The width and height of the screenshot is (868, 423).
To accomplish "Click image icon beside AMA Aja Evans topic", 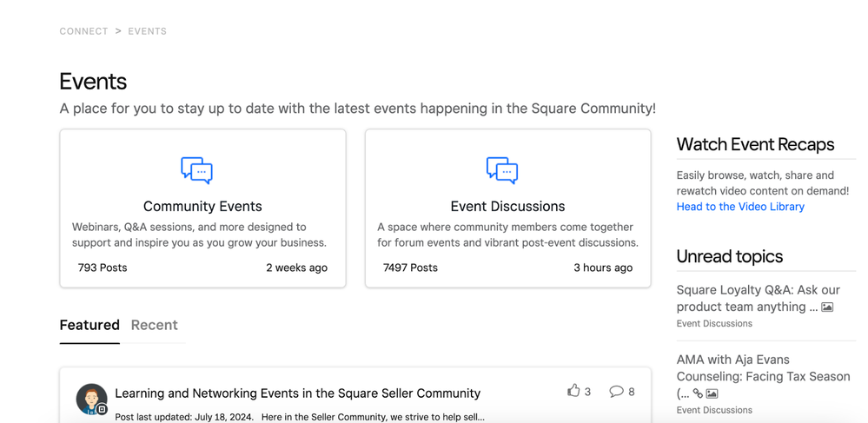I will pos(712,393).
